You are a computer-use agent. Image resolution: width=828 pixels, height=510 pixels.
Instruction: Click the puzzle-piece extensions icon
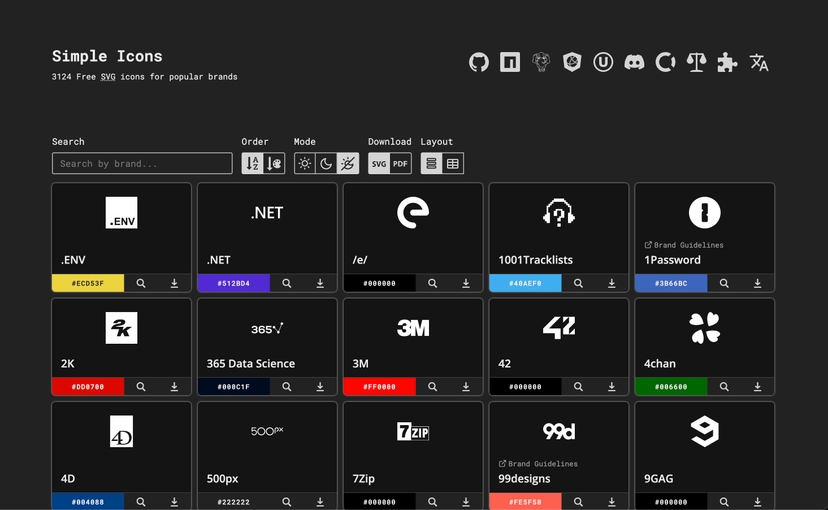click(x=728, y=63)
